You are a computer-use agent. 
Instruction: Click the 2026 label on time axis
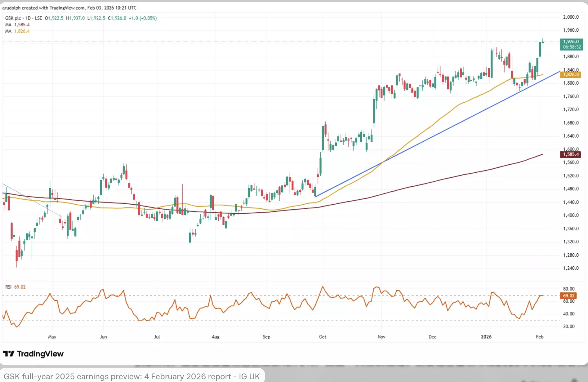[486, 337]
